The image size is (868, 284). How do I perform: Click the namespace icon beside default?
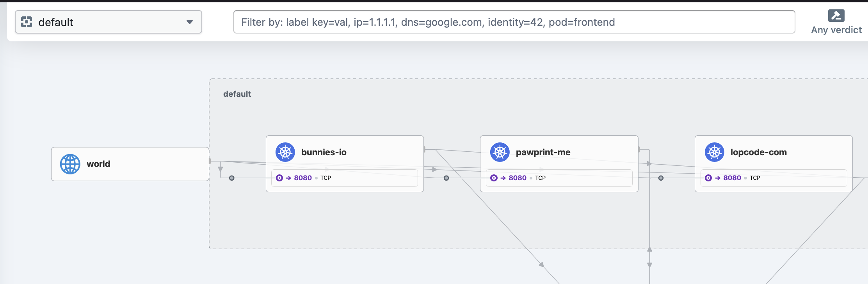click(27, 22)
